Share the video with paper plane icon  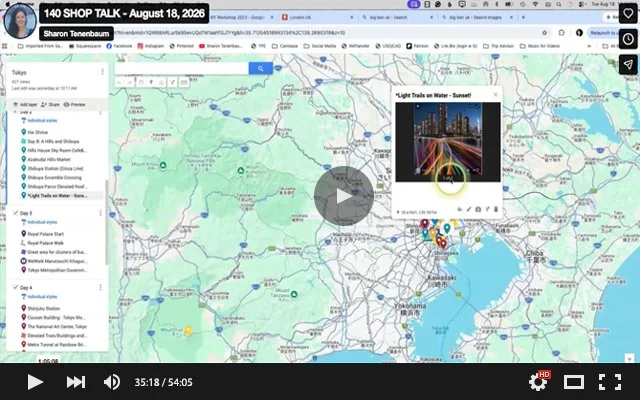[x=628, y=64]
